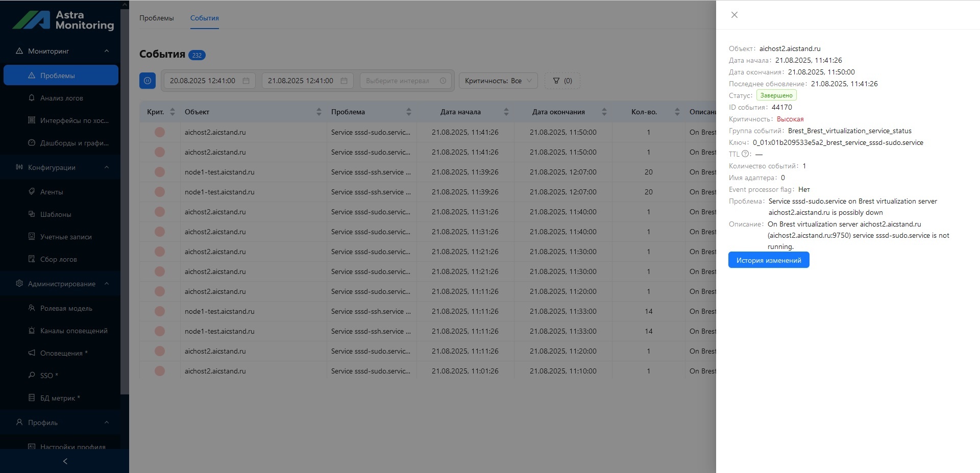Sort by Дата начала column arrows
Screen dimensions: 980x473
point(506,112)
